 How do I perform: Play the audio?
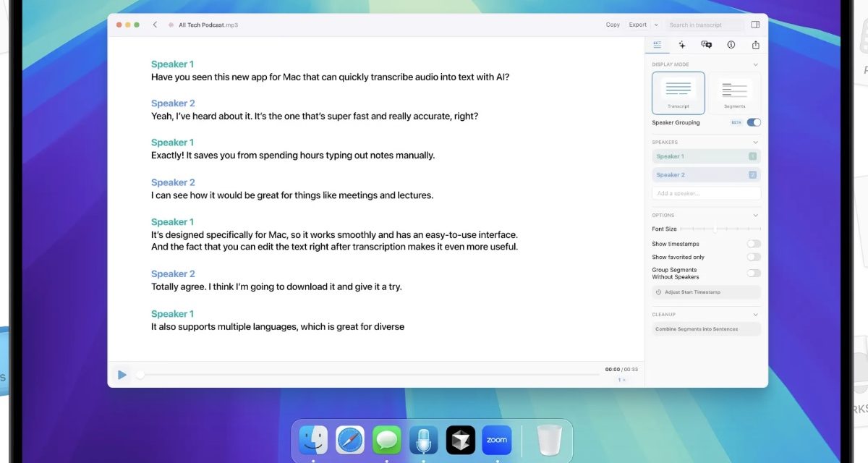[x=122, y=375]
